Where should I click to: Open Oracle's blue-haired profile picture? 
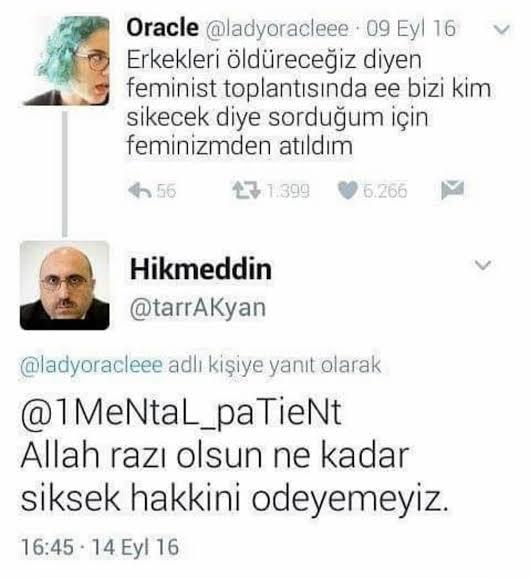[x=66, y=61]
